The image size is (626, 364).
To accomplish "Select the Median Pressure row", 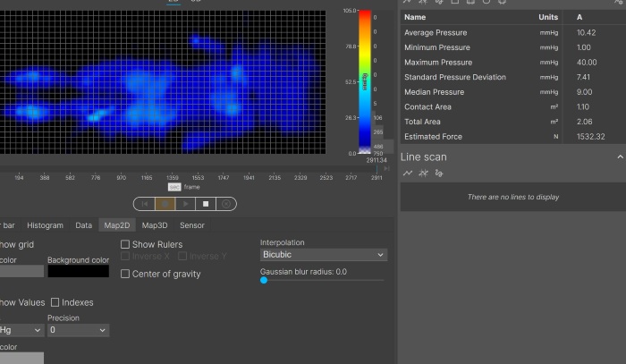I will (513, 92).
